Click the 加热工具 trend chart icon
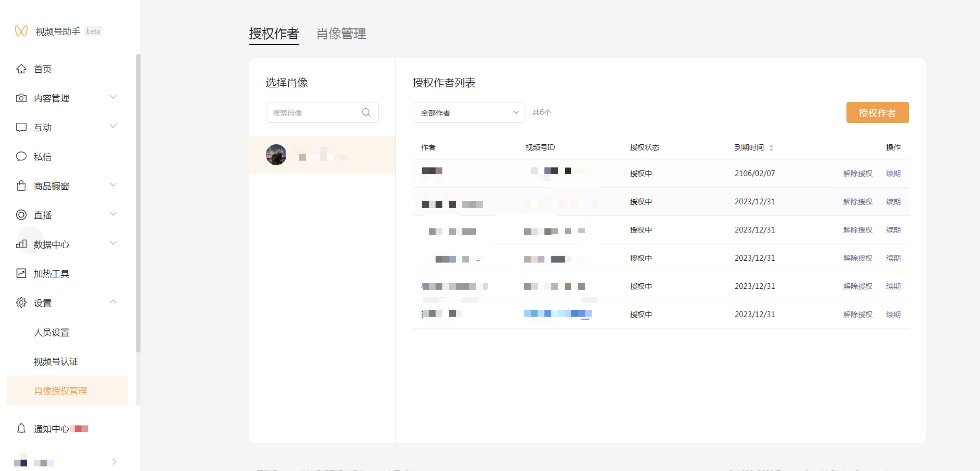 point(21,273)
